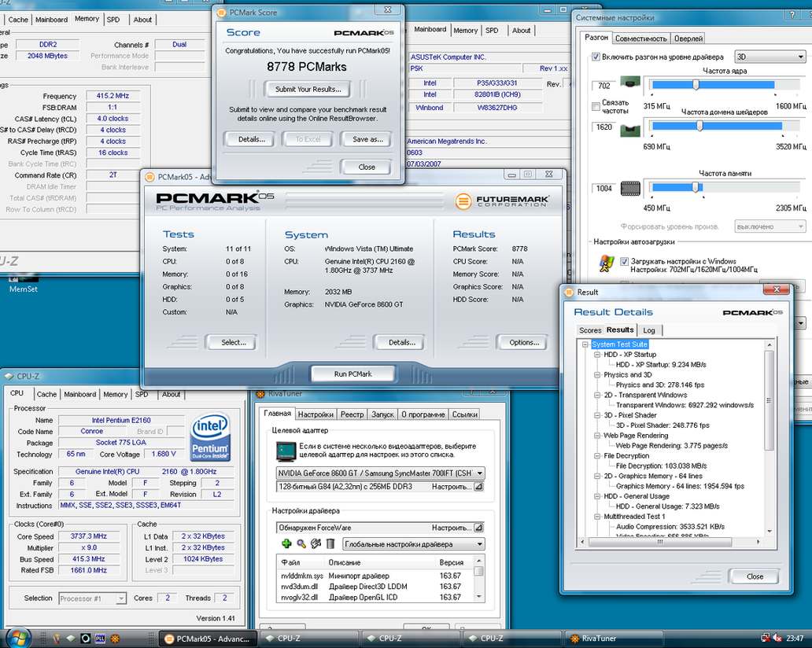
Task: Click Save as... in the PCMark Score dialog
Action: [x=367, y=139]
